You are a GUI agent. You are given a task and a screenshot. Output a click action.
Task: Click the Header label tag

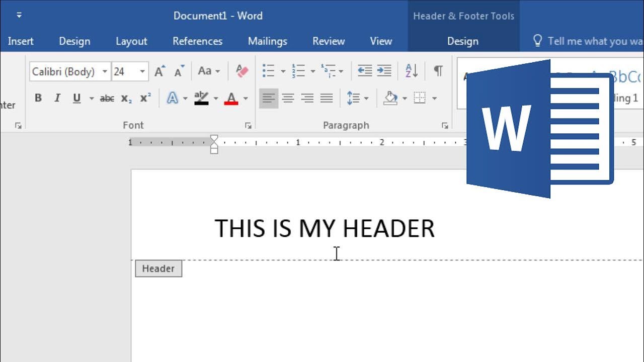[158, 268]
